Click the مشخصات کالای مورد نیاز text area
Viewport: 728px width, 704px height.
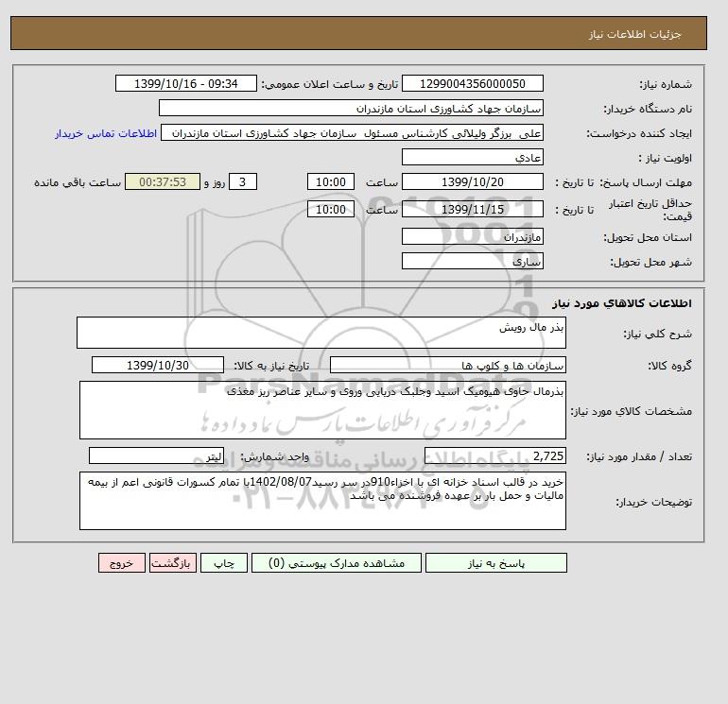(322, 410)
